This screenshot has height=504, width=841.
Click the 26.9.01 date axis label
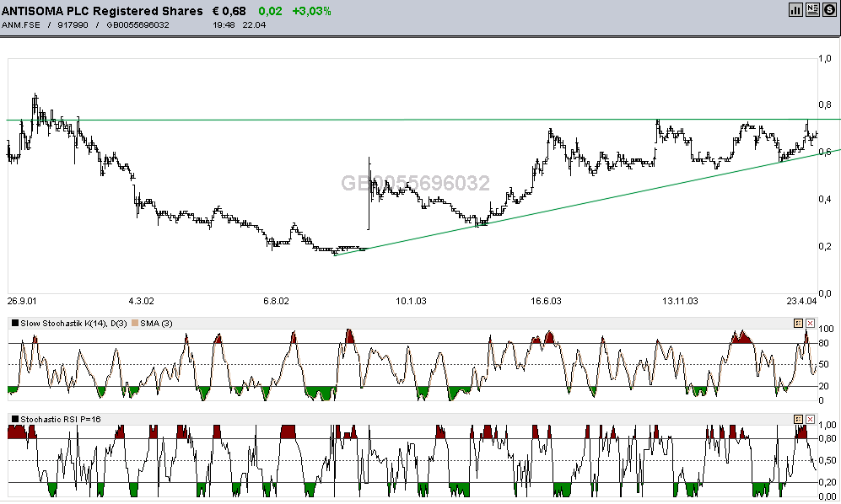coord(22,301)
